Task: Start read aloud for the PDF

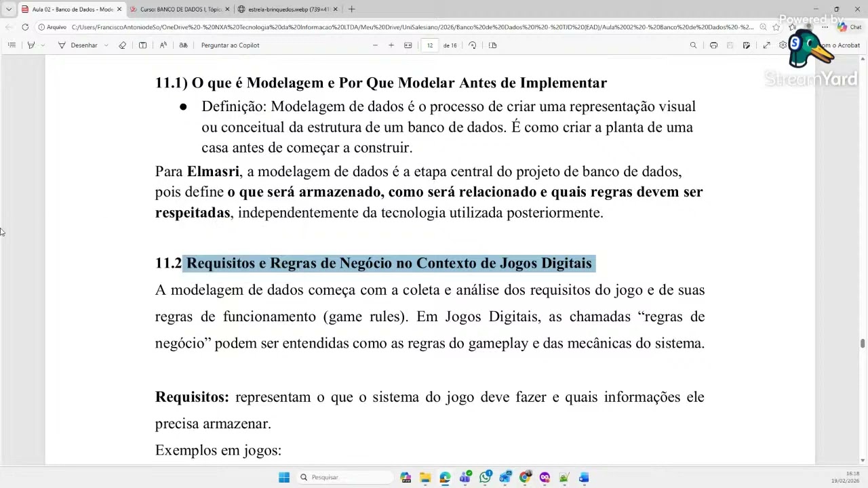Action: pyautogui.click(x=163, y=45)
